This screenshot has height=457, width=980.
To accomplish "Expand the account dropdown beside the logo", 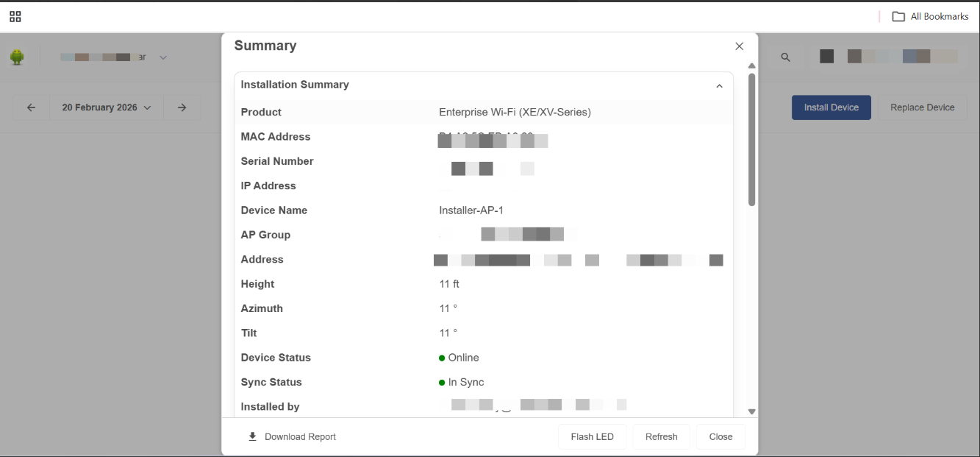I will tap(163, 57).
